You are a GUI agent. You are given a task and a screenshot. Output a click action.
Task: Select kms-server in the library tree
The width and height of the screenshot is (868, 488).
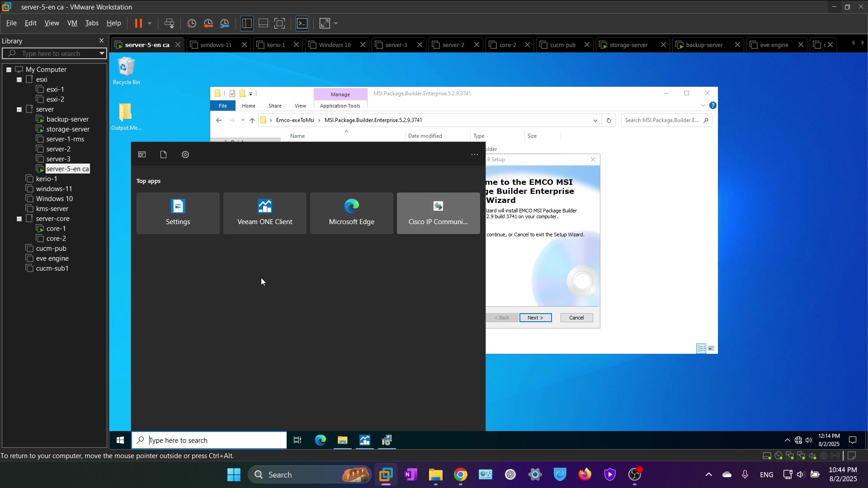coord(52,209)
